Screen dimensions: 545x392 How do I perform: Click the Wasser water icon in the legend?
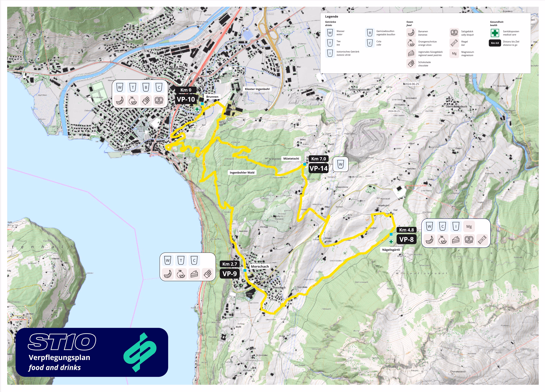click(x=330, y=33)
